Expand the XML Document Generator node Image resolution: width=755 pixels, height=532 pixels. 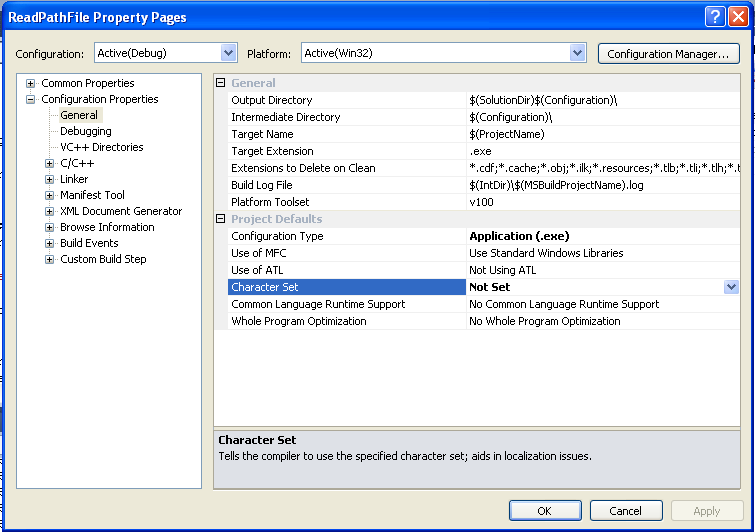[x=49, y=211]
